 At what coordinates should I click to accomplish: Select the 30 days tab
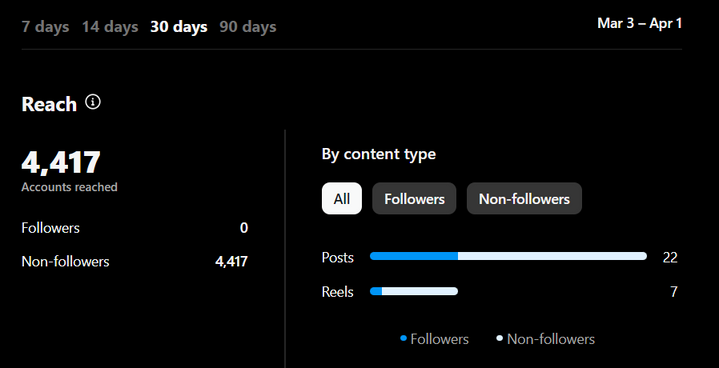coord(179,27)
